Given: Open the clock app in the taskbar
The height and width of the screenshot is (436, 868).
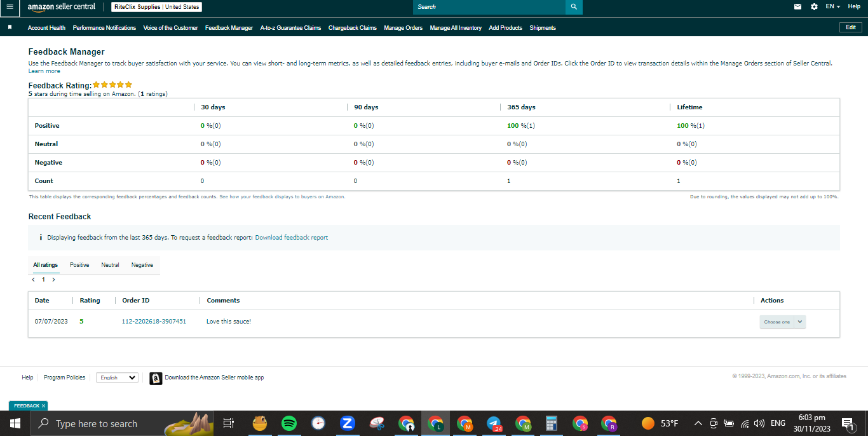Looking at the screenshot, I should 318,423.
